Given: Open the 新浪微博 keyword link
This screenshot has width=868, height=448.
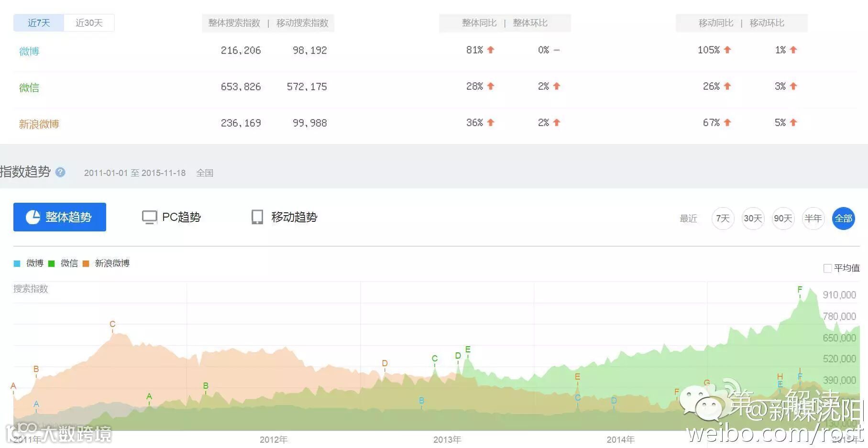Looking at the screenshot, I should click(x=39, y=124).
